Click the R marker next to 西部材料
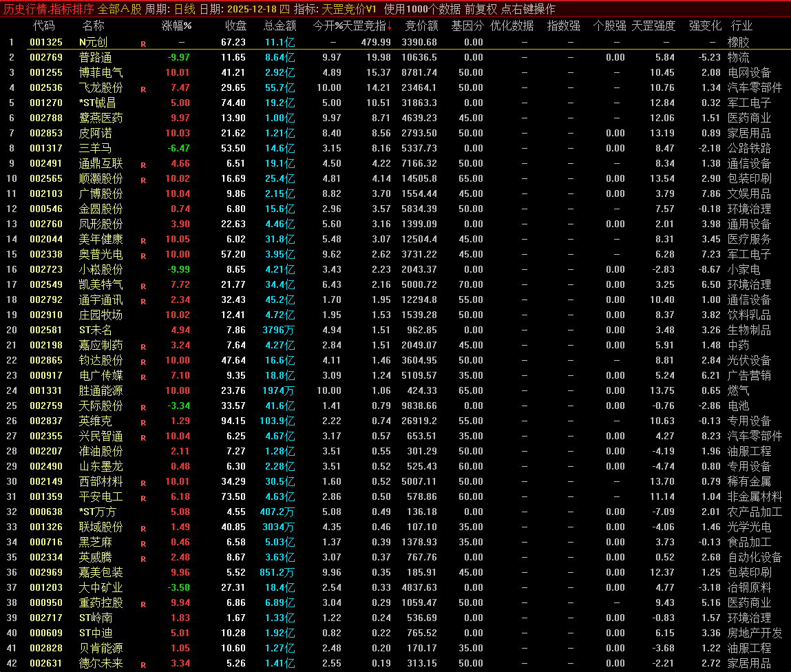This screenshot has width=791, height=672. coord(143,483)
